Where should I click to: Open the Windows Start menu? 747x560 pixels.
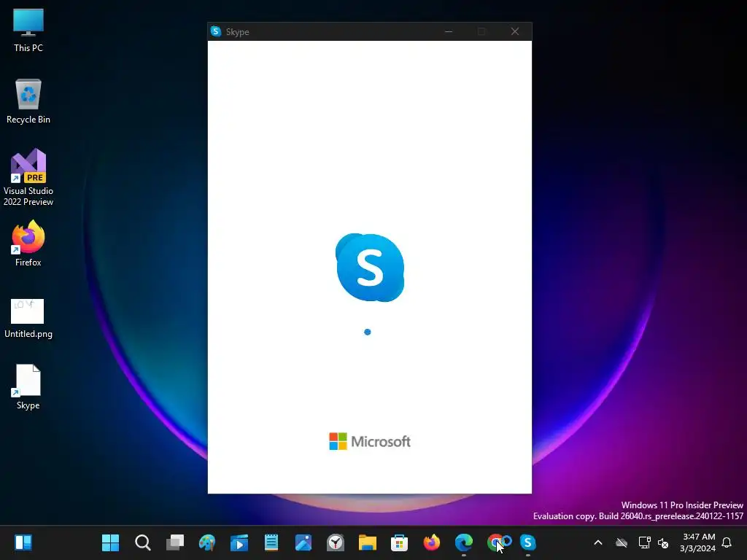click(111, 542)
